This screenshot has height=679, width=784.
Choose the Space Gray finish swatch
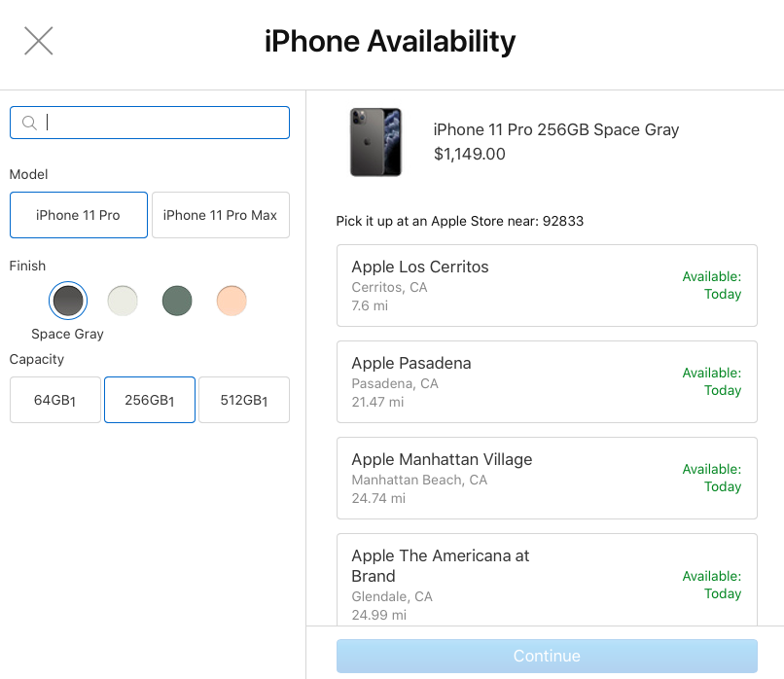tap(68, 301)
